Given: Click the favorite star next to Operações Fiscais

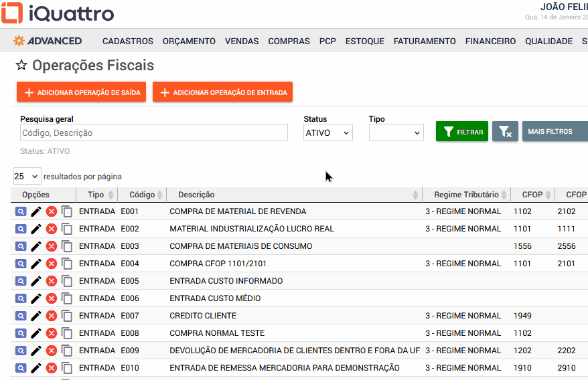Looking at the screenshot, I should click(21, 66).
